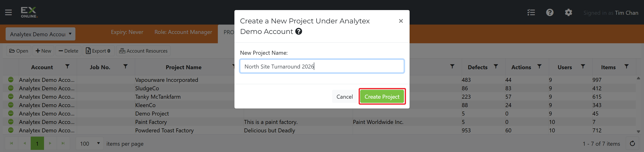Sort by Users column header
Viewport: 644px width, 152px height.
click(565, 67)
